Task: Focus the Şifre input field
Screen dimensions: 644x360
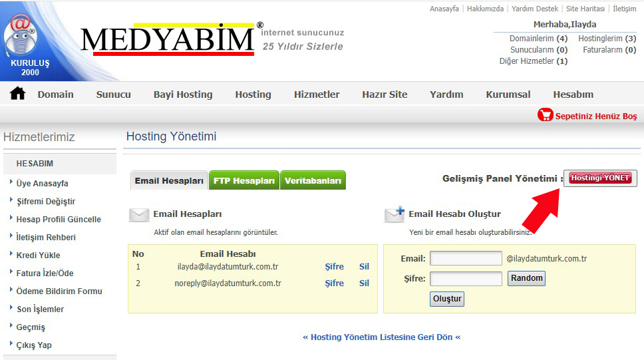Action: (466, 279)
